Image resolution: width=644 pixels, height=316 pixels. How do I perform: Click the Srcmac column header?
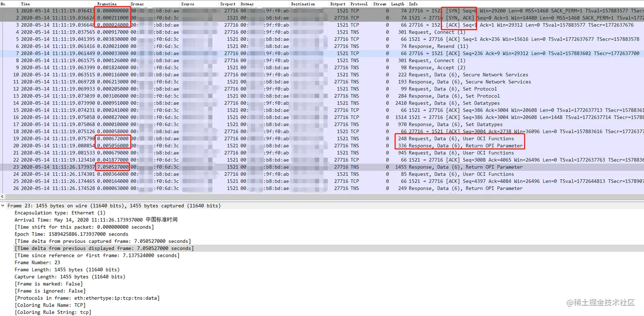pos(137,4)
